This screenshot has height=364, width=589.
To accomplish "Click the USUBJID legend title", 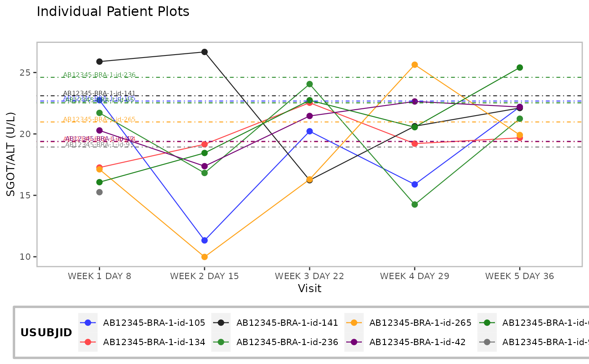I will 46,332.
